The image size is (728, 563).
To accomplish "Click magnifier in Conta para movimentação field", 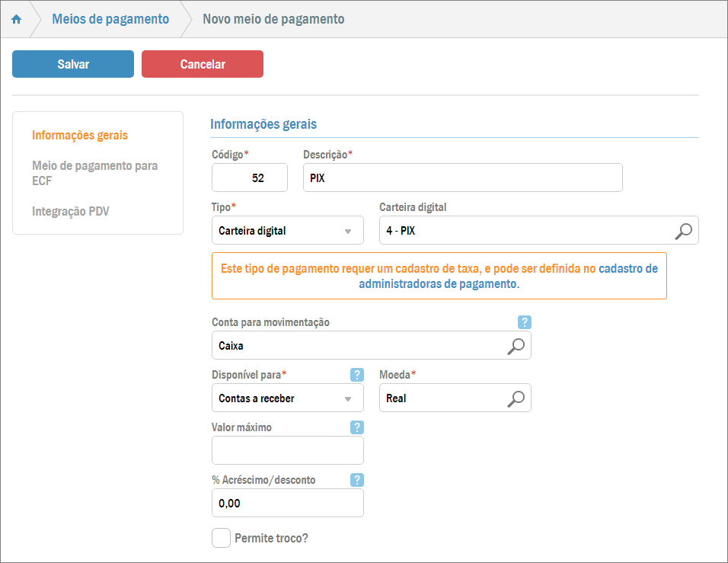I will pyautogui.click(x=516, y=345).
